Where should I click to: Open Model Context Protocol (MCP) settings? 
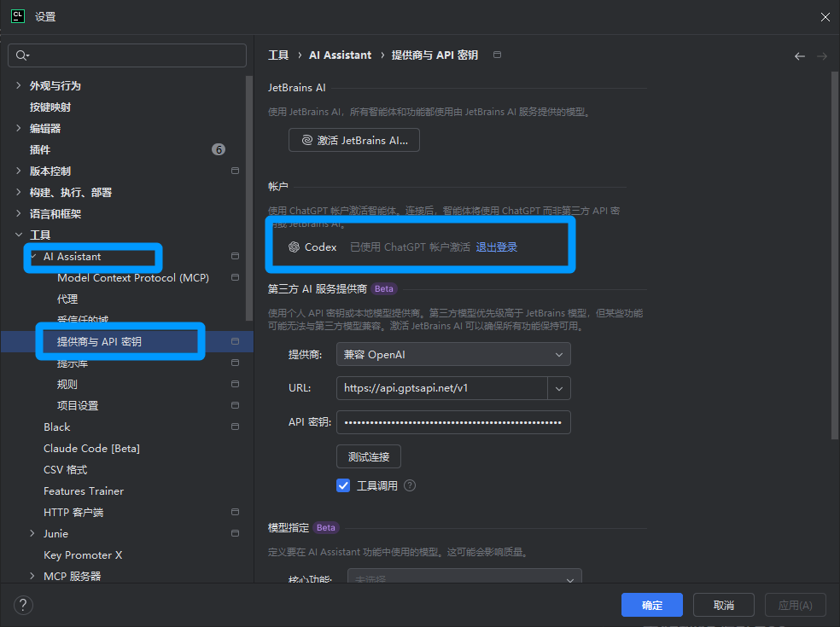pos(133,277)
